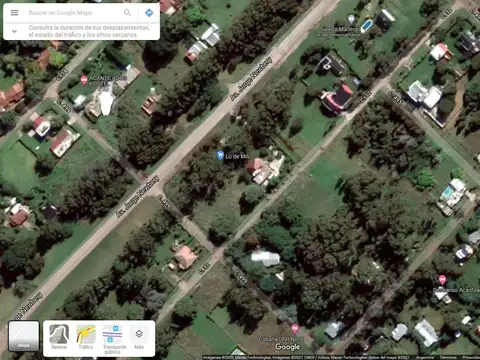The image size is (480, 360).
Task: Open the hamburger main menu
Action: tap(14, 13)
